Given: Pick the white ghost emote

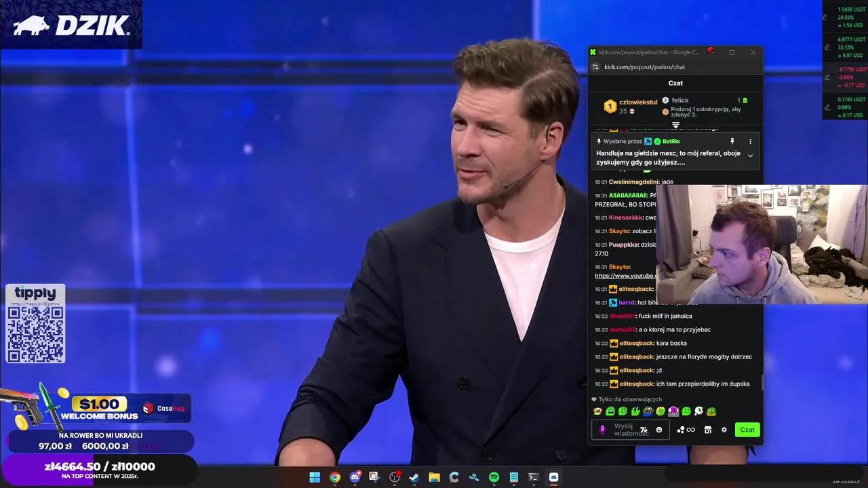Looking at the screenshot, I should pyautogui.click(x=698, y=411).
